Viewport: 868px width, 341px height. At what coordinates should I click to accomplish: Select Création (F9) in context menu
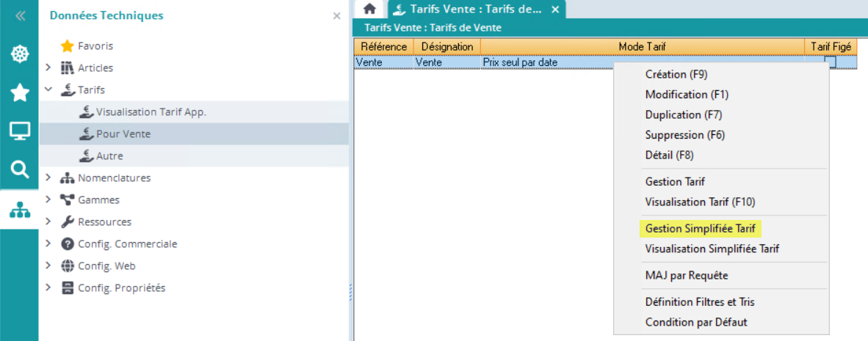point(676,74)
